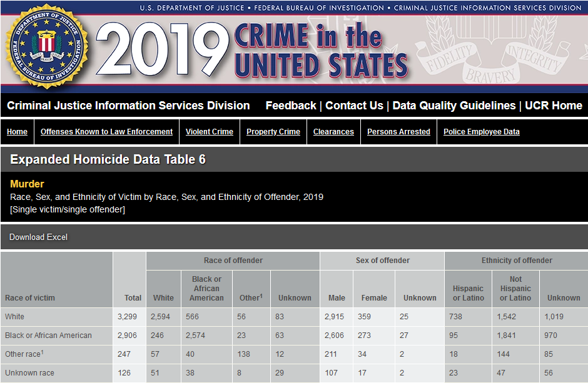Viewport: 588px width, 383px height.
Task: Open the Clearances page
Action: click(333, 132)
